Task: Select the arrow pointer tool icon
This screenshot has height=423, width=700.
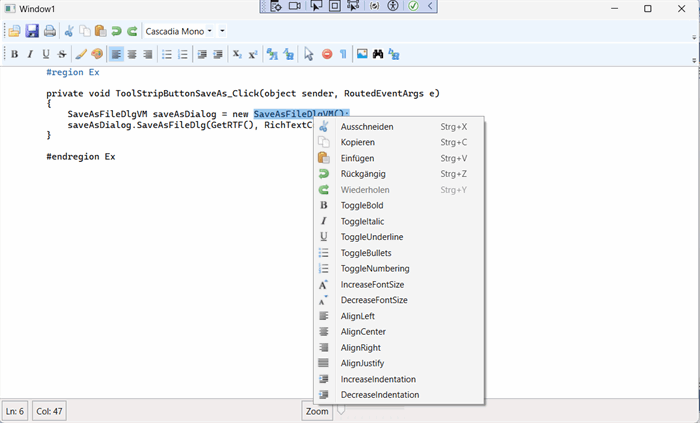Action: coord(308,54)
